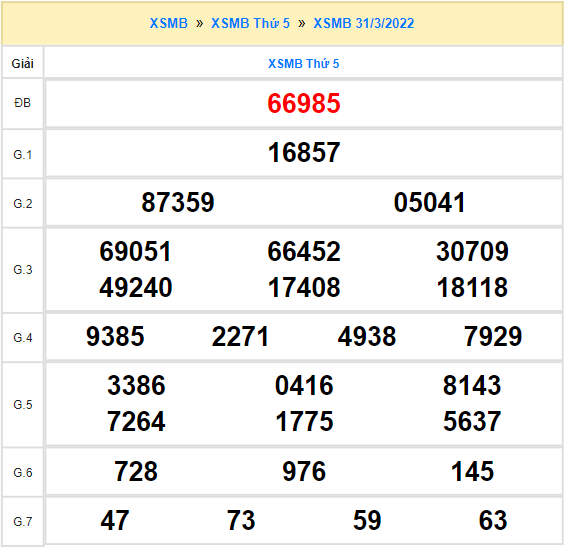Select the G.5 number 5637
This screenshot has width=564, height=548.
point(472,421)
